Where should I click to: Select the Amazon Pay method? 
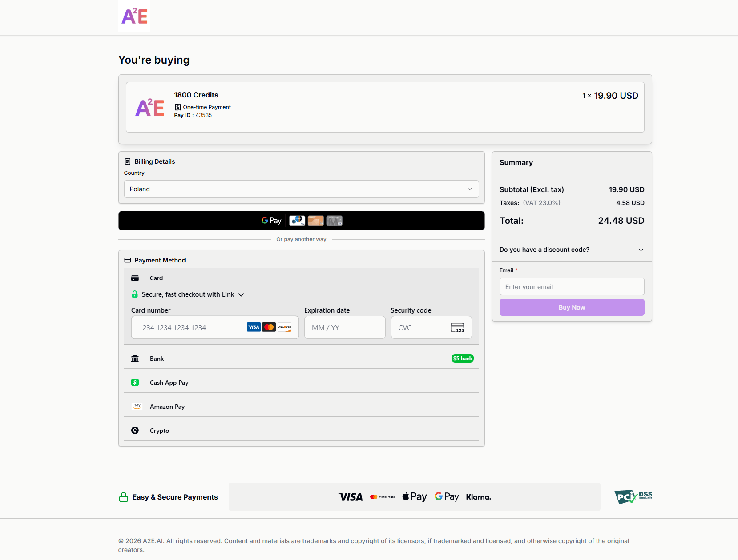pos(301,407)
